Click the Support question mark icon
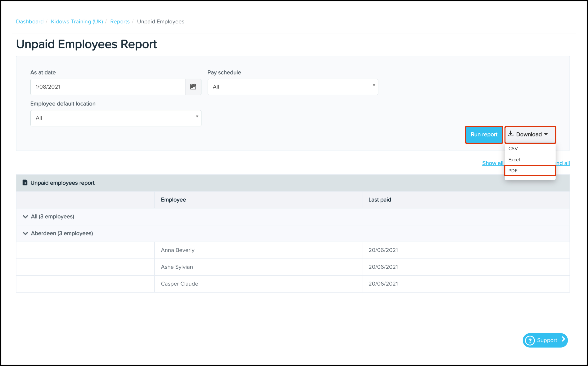 [x=530, y=340]
